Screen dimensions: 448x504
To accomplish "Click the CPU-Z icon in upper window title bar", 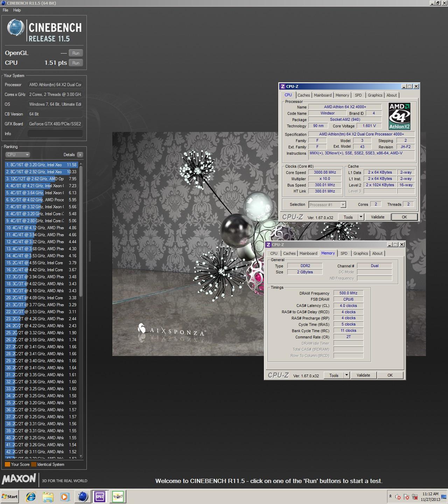I will [282, 86].
